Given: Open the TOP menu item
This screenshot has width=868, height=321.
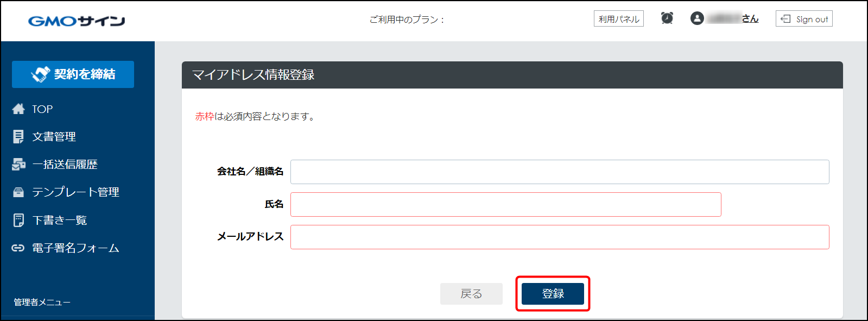Looking at the screenshot, I should pyautogui.click(x=42, y=109).
